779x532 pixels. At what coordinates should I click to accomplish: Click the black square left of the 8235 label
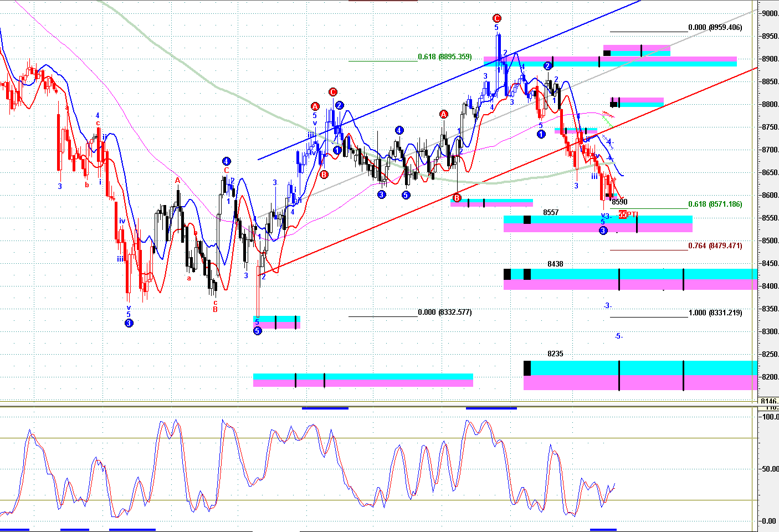(x=527, y=368)
